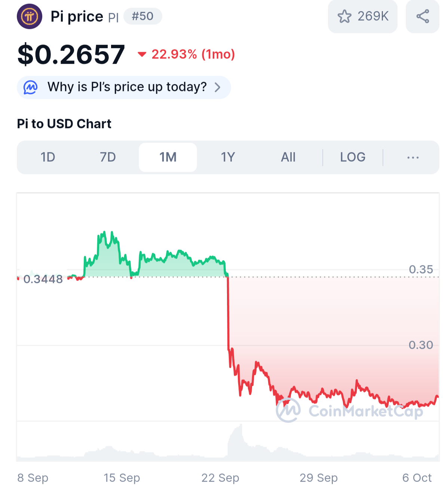Open the 22.93% (1mo) change period dropdown
Screen dimensions: 448x492
click(193, 55)
